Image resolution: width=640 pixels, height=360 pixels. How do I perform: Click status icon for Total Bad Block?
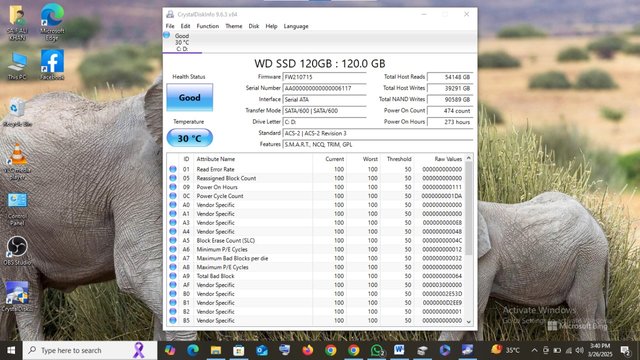click(173, 276)
